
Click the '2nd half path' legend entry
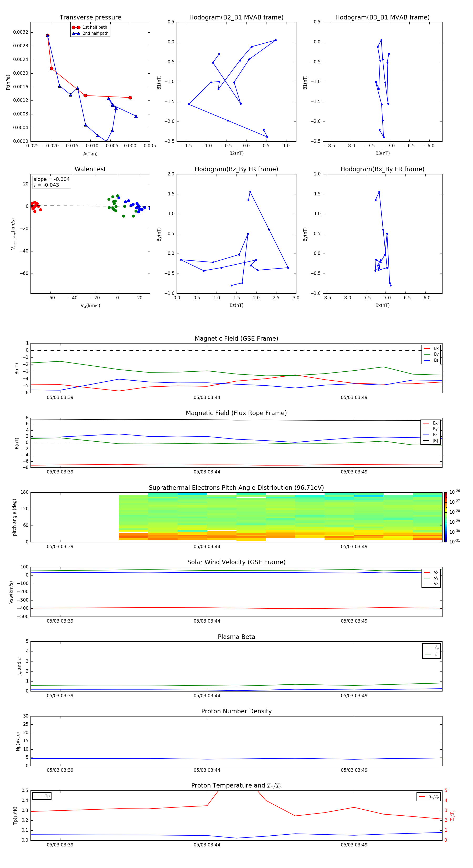90,33
